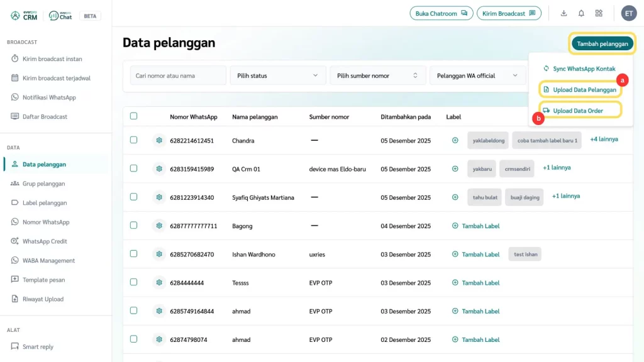Click the search field Cari nomor atau nama

coord(178,75)
